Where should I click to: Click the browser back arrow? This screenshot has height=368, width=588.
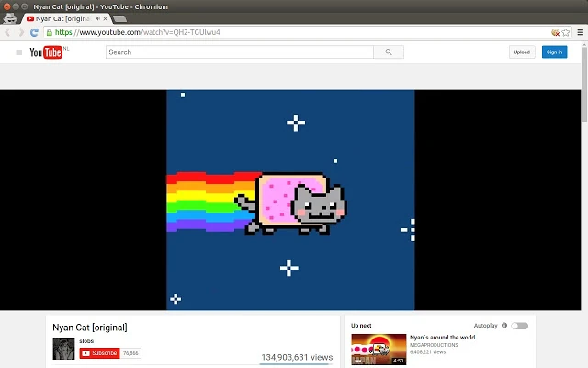click(7, 33)
